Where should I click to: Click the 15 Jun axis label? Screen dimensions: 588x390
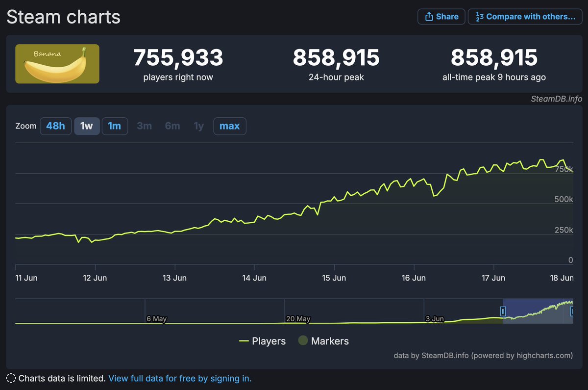tap(333, 278)
